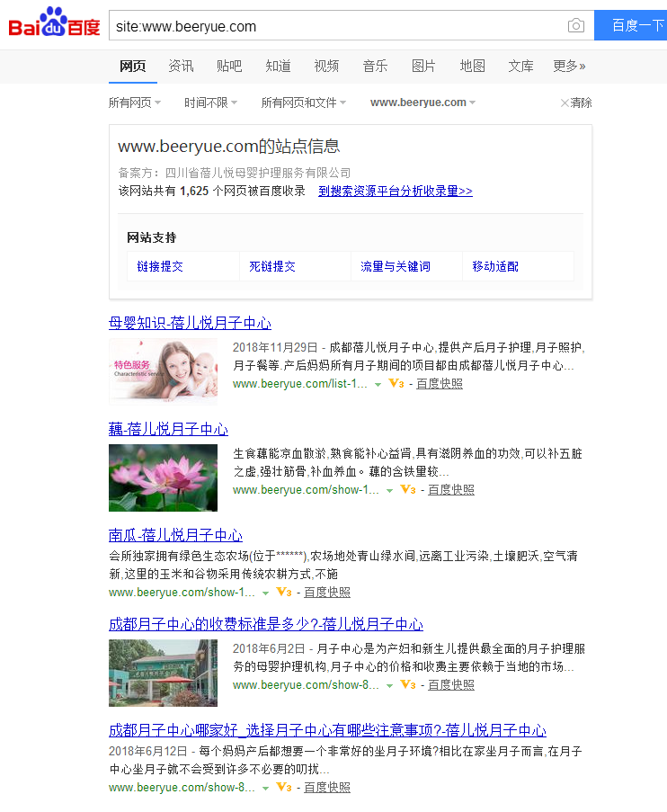Switch to 文库 tab
The image size is (667, 812).
coord(520,67)
